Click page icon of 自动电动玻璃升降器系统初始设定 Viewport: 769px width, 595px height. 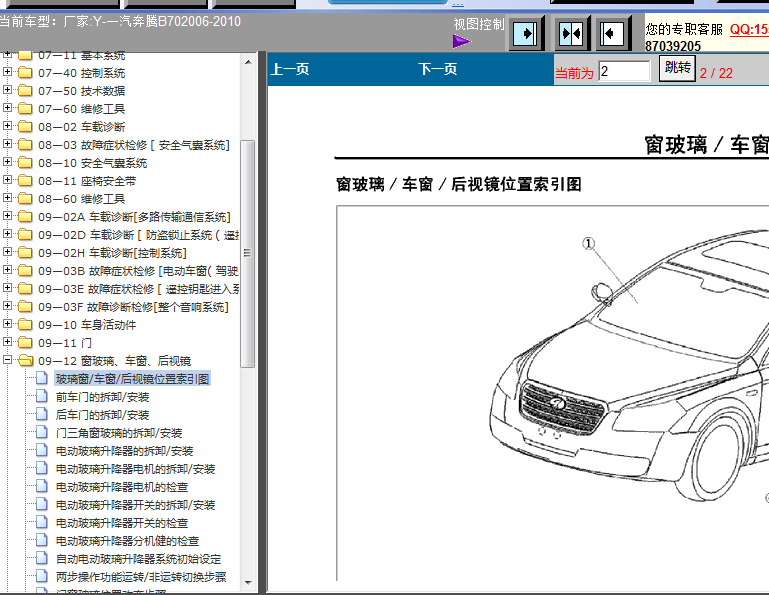(42, 559)
